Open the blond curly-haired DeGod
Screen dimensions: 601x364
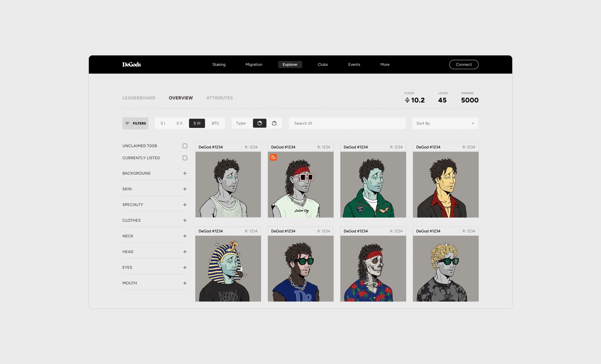coord(446,264)
